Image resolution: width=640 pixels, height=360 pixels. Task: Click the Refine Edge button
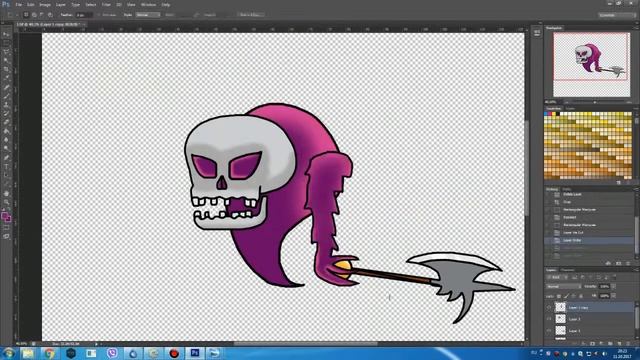point(251,15)
